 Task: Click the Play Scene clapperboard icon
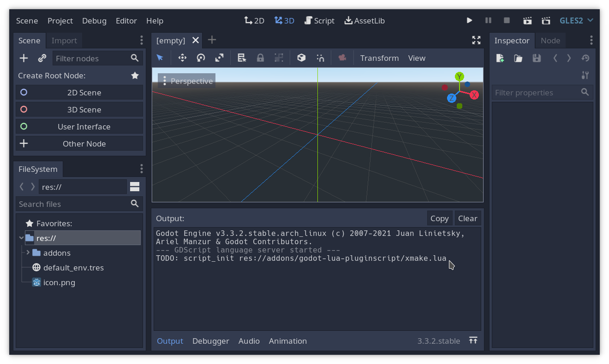click(x=527, y=21)
